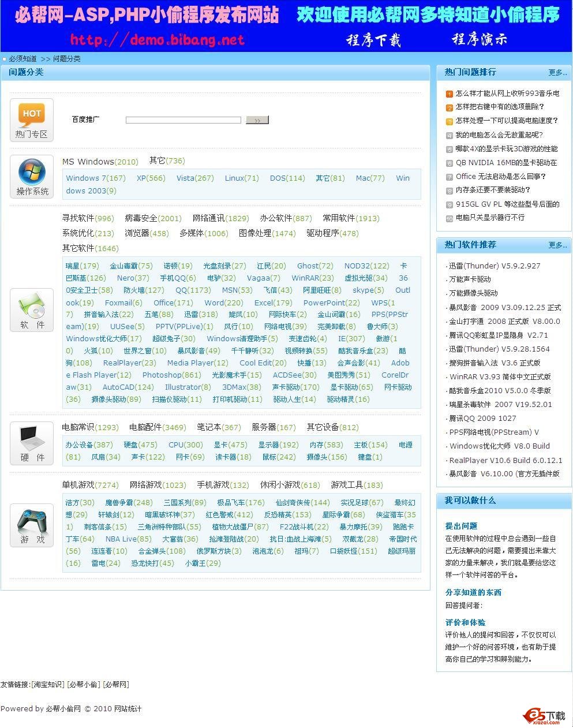
Task: Open Linux(71) subcategory
Action: (242, 178)
